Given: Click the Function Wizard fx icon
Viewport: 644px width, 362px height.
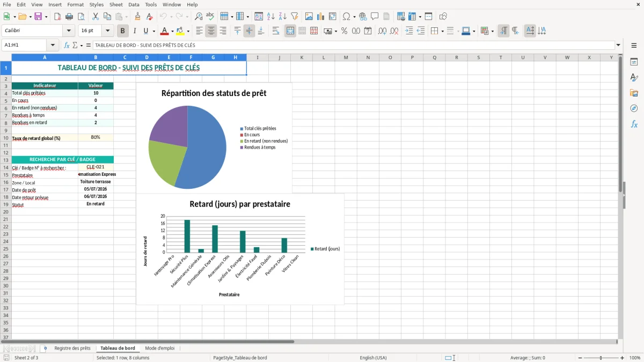Looking at the screenshot, I should (x=67, y=46).
